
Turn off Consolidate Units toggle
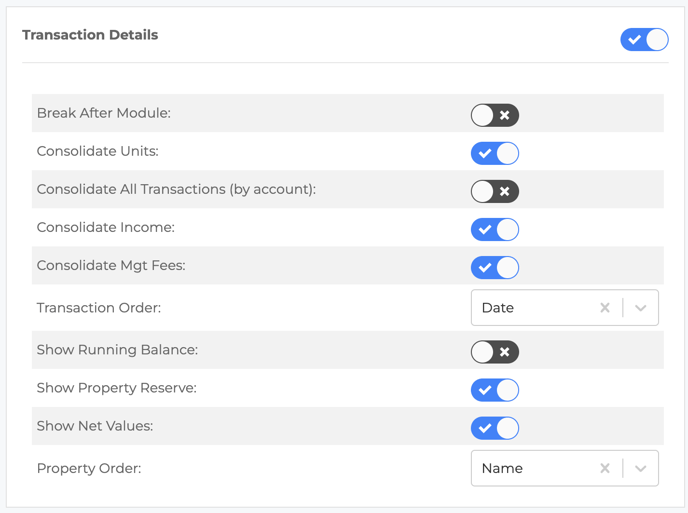pos(495,153)
